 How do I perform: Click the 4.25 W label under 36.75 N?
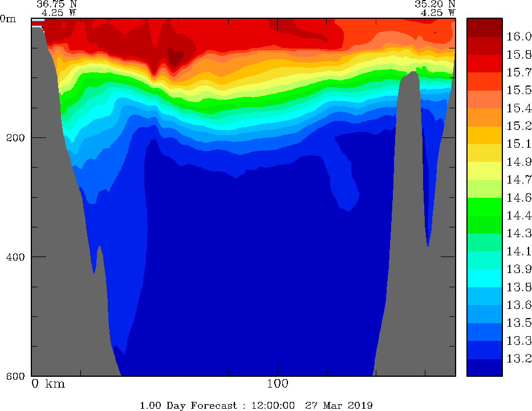click(x=59, y=13)
